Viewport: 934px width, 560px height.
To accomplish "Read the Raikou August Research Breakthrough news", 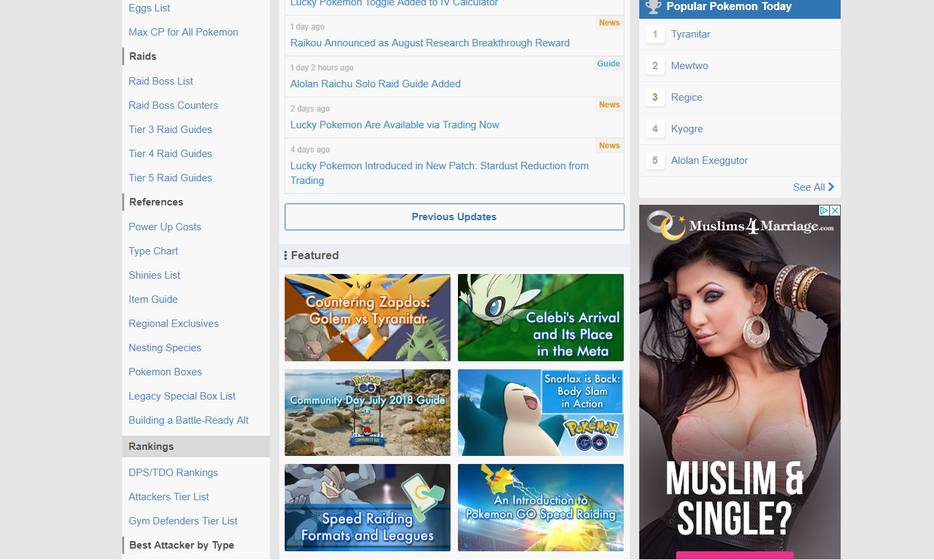I will (430, 43).
